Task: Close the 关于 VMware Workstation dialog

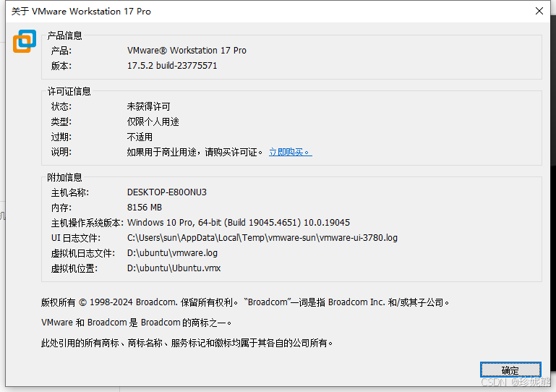Action: coord(539,11)
